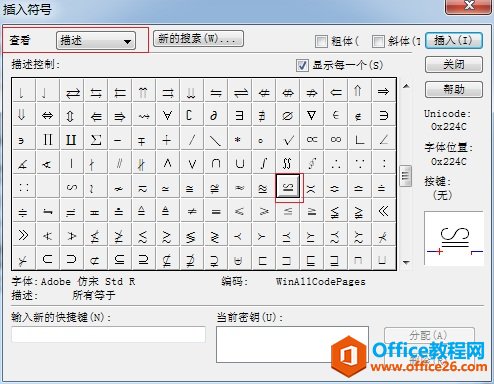Select the single integral ∫ symbol

(x=263, y=163)
